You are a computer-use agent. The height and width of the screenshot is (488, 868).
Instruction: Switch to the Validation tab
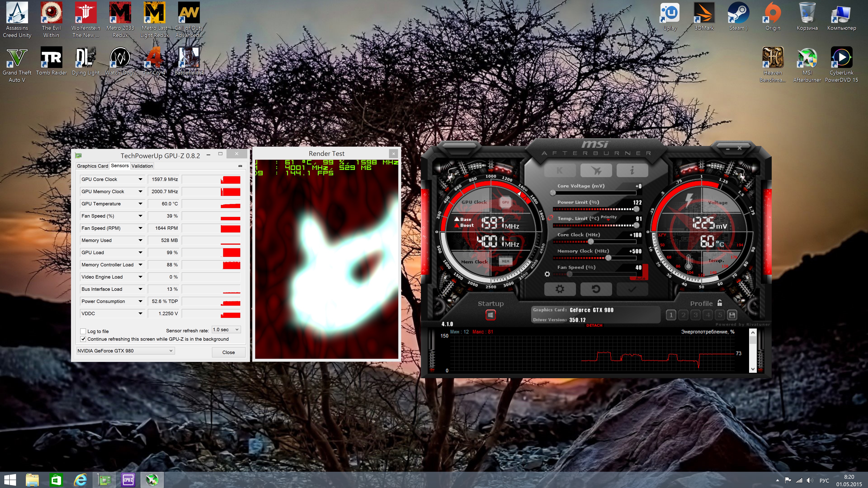tap(142, 166)
